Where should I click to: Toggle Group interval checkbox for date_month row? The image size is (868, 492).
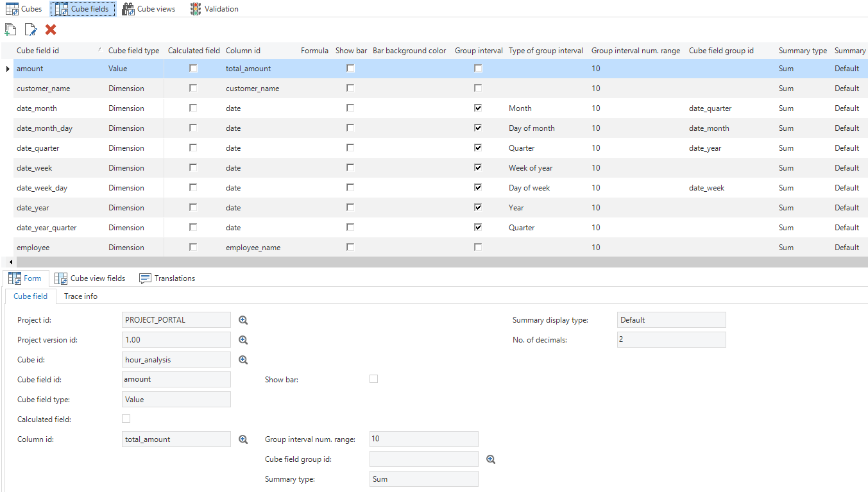478,108
